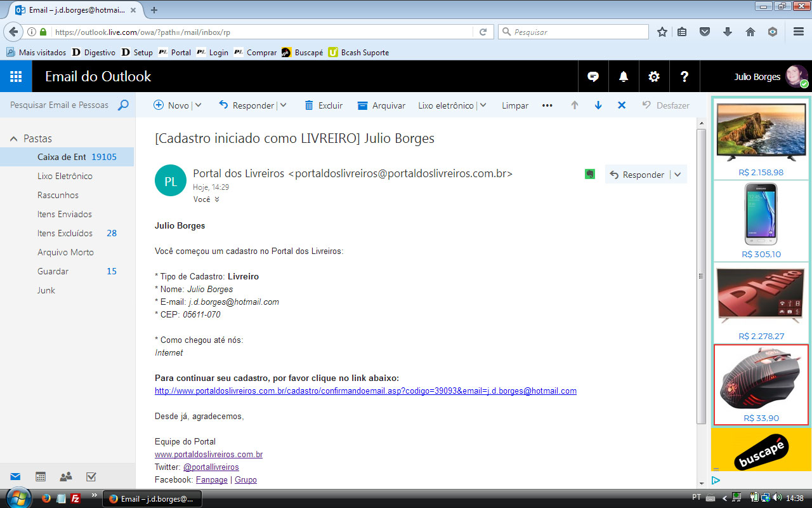Click the Evernote add-in icon in message header

tap(590, 174)
